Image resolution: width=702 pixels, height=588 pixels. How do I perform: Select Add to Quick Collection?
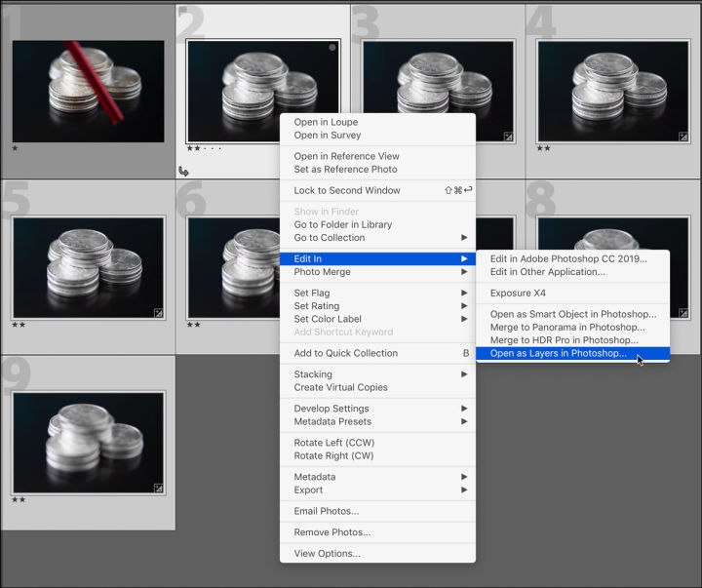pos(377,353)
